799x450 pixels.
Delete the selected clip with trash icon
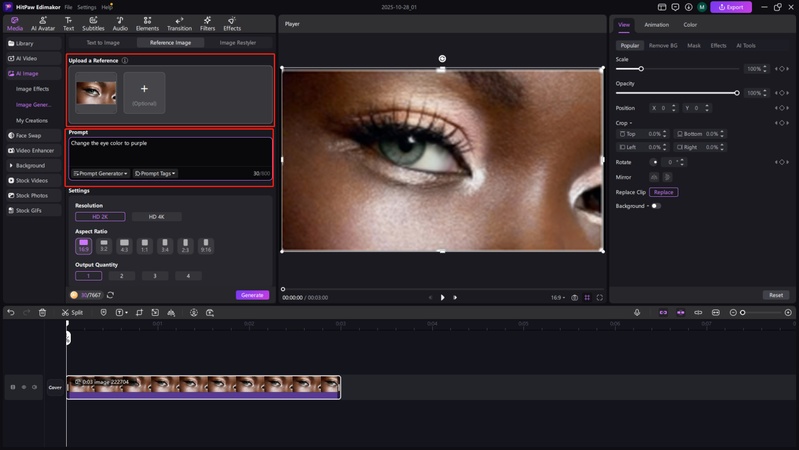(x=42, y=312)
